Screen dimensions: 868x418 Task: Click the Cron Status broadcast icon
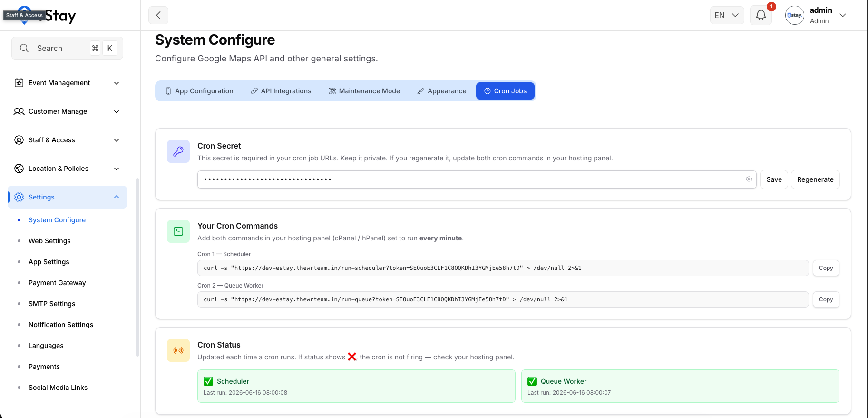tap(178, 350)
